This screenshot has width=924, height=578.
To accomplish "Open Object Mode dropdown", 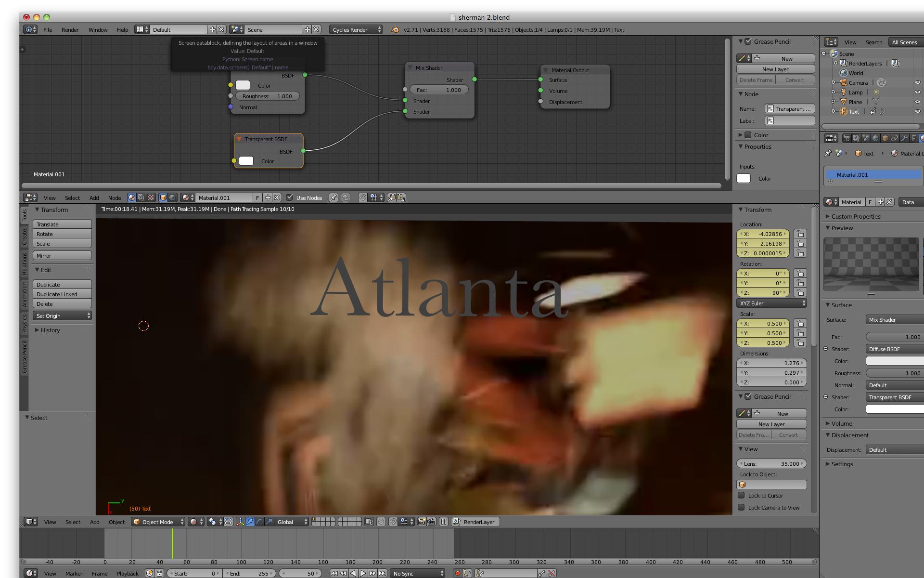I will 158,522.
